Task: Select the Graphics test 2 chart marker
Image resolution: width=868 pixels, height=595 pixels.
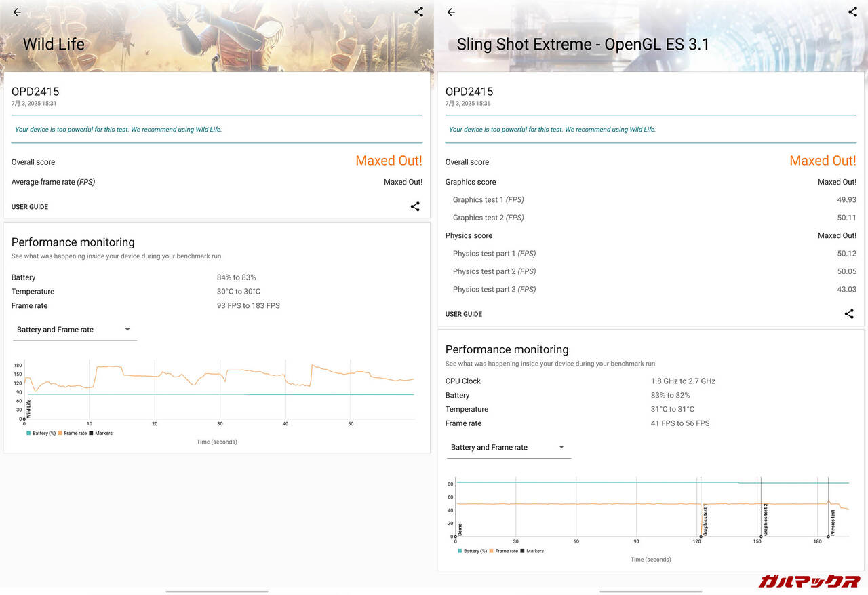Action: 762,536
